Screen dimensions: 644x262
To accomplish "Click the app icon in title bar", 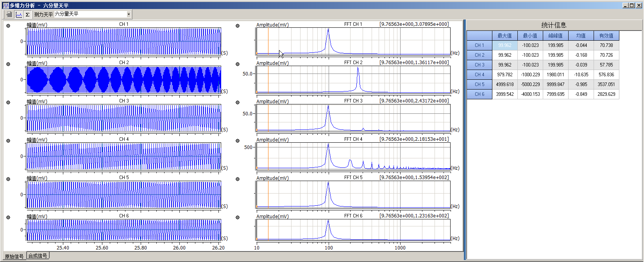I will (5, 5).
